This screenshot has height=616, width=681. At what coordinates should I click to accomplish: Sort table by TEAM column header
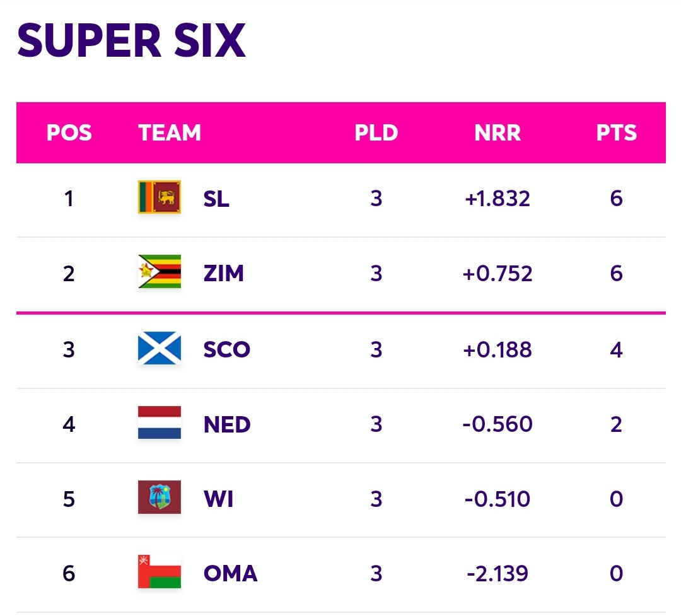(x=170, y=132)
